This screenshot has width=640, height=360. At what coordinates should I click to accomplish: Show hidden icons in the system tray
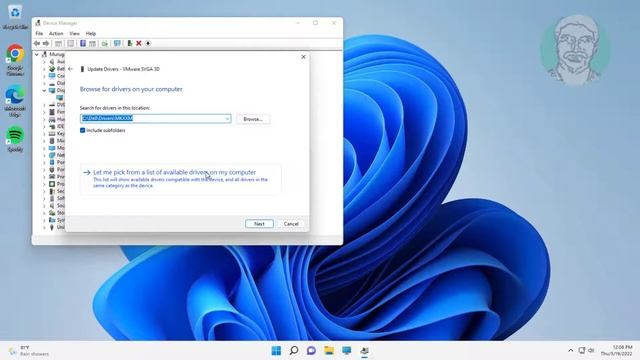pos(571,351)
